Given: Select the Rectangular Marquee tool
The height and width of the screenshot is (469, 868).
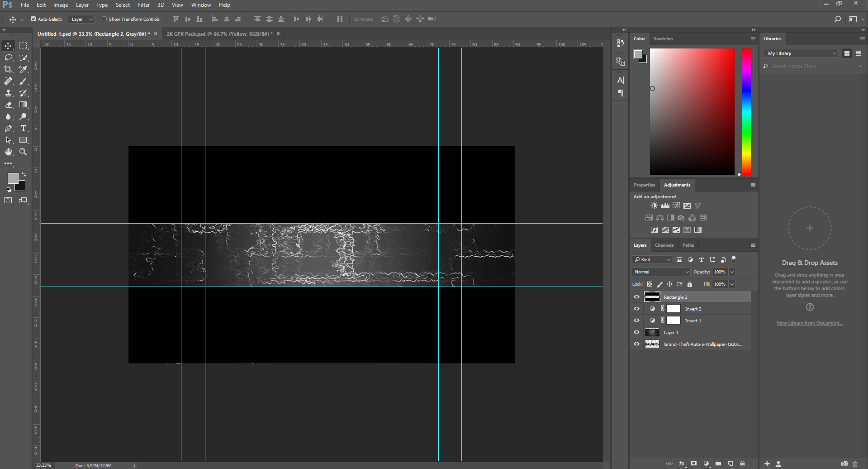Looking at the screenshot, I should [23, 46].
